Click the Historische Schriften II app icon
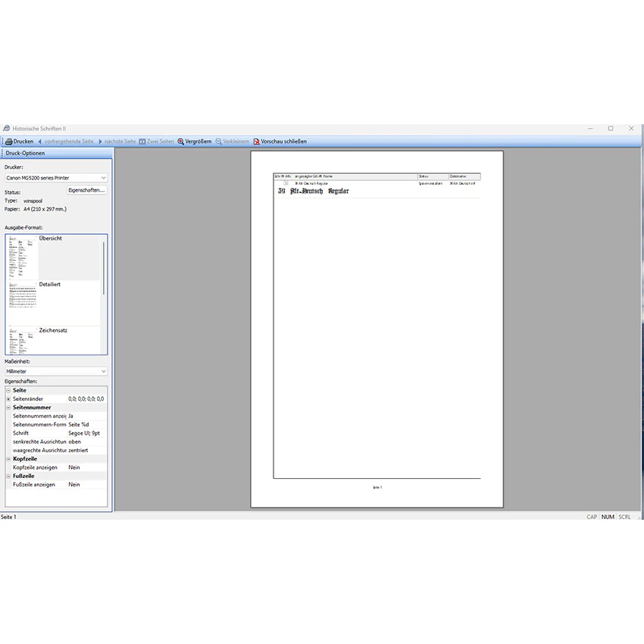644x644 pixels. pos(7,129)
